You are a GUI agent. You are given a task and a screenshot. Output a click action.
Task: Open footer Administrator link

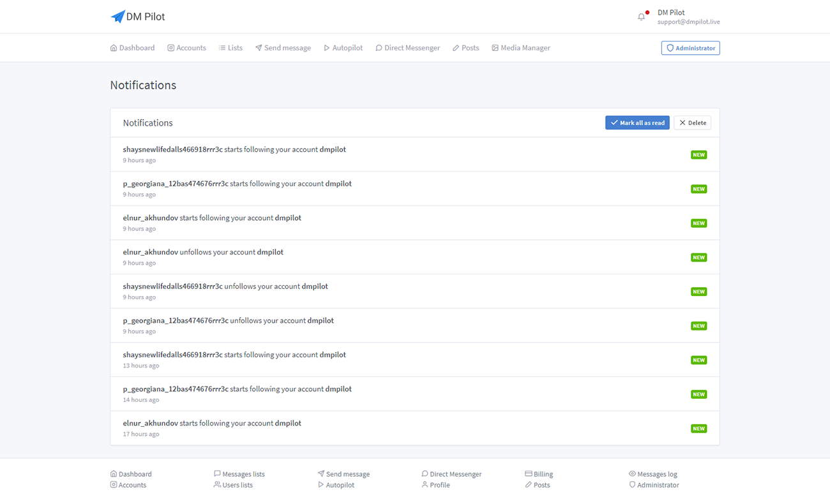click(x=654, y=485)
